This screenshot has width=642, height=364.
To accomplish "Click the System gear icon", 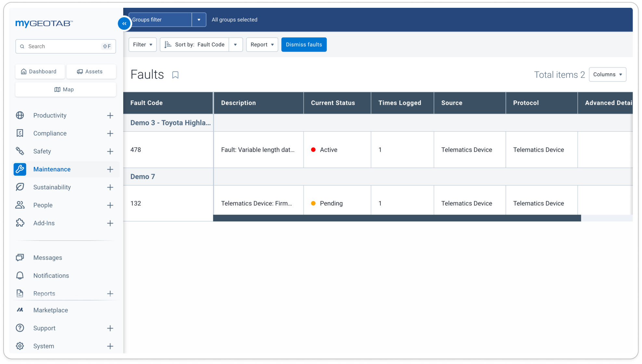I will [x=20, y=346].
